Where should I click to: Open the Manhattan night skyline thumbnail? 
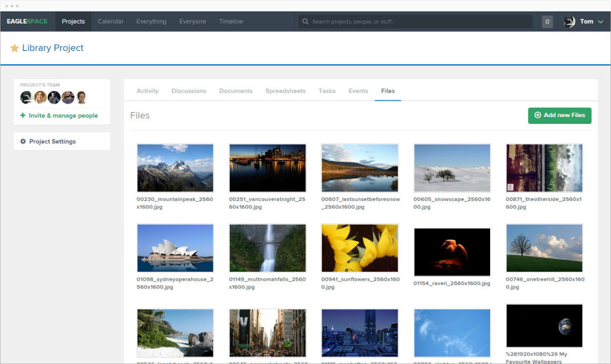[x=360, y=333]
